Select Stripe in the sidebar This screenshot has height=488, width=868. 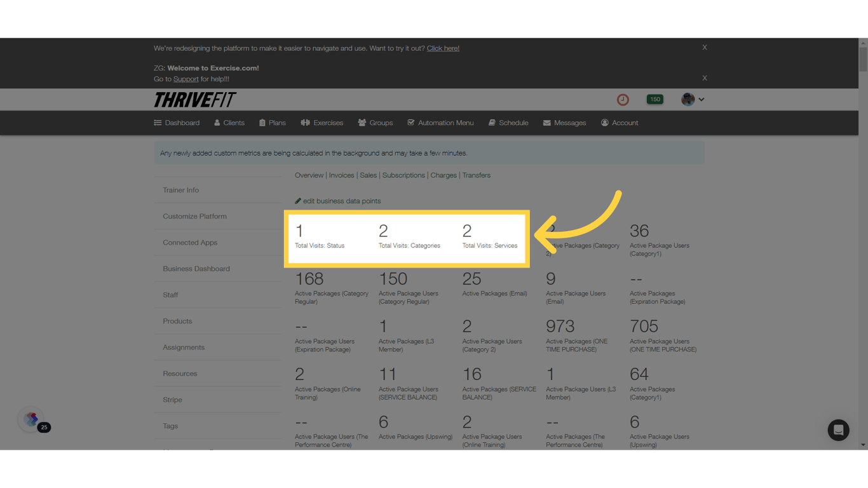[172, 400]
